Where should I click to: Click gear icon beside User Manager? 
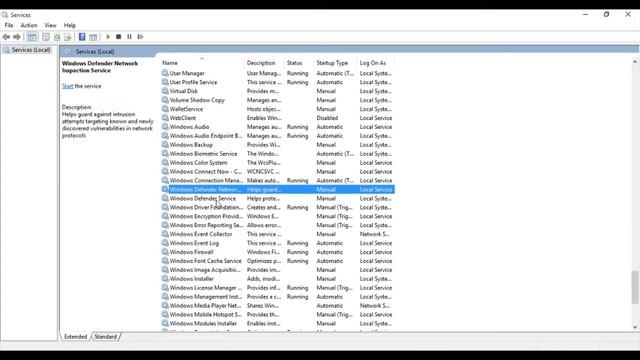tap(165, 73)
